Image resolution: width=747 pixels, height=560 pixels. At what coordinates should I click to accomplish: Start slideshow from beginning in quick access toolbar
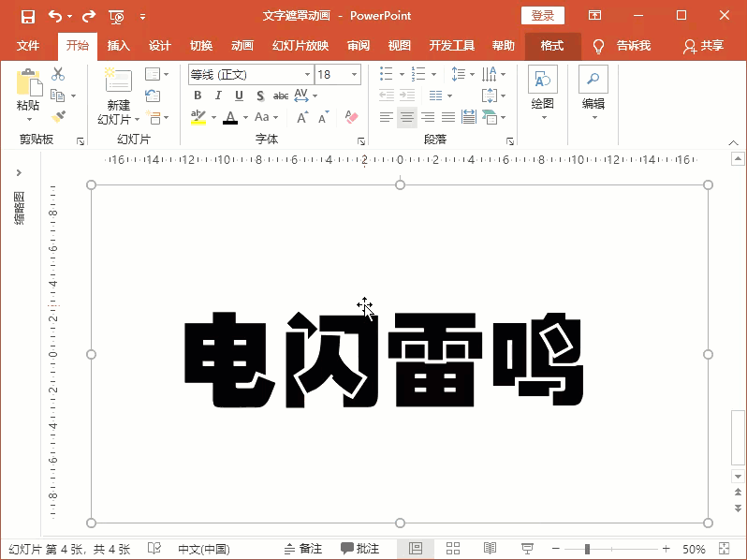coord(117,17)
